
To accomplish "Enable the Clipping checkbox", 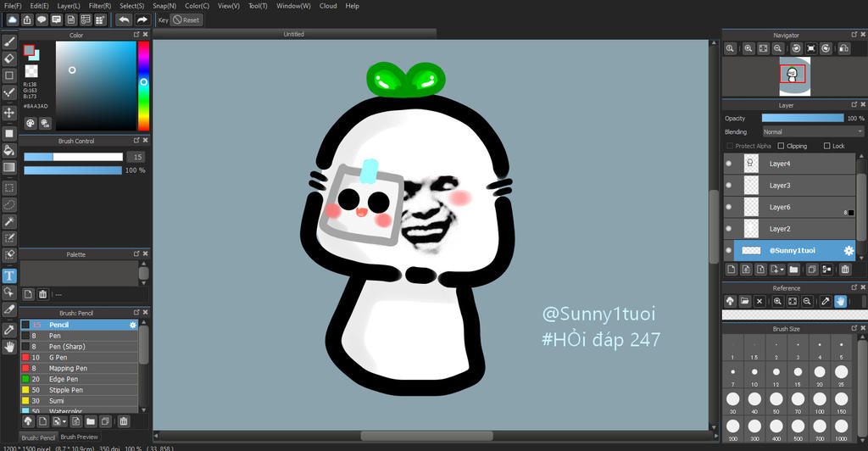I will coord(781,146).
